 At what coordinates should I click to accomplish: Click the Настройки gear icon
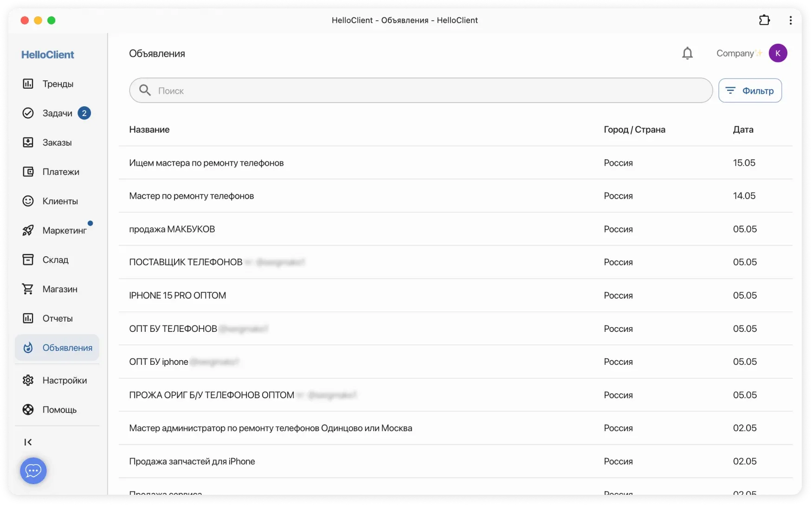[28, 380]
